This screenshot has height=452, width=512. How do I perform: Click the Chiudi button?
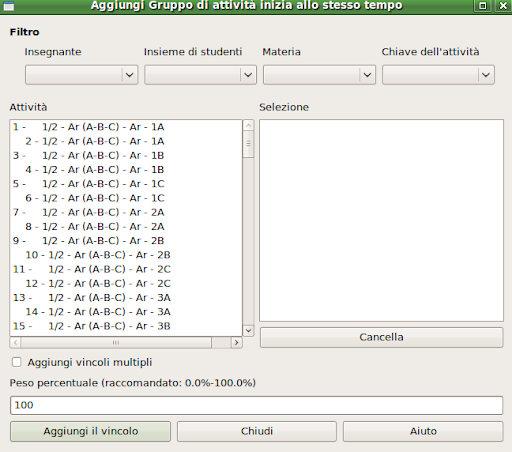(257, 431)
